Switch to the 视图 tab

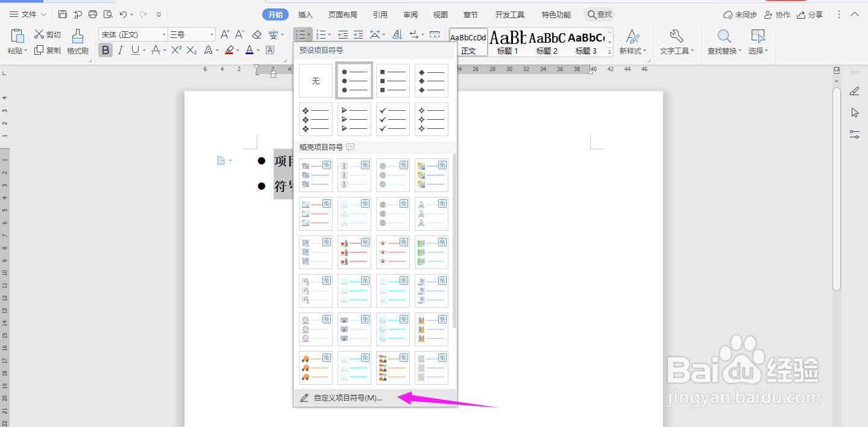[x=441, y=14]
